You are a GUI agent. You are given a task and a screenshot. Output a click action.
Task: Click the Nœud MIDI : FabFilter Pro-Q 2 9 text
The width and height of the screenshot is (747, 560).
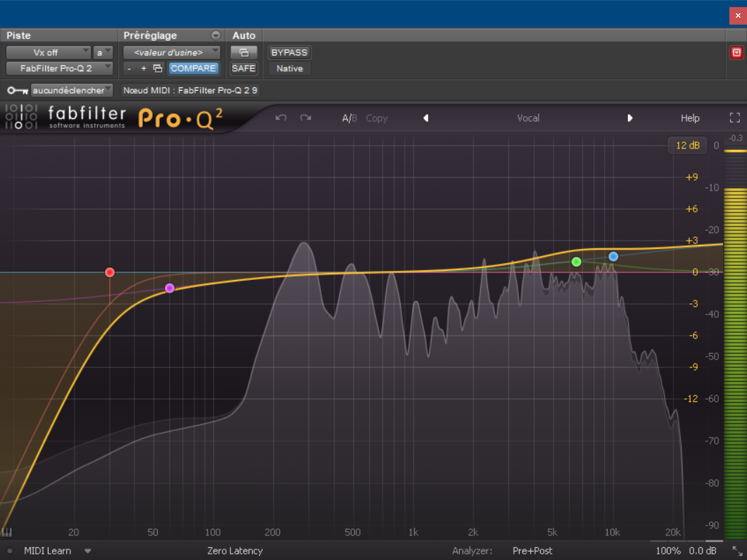[190, 91]
